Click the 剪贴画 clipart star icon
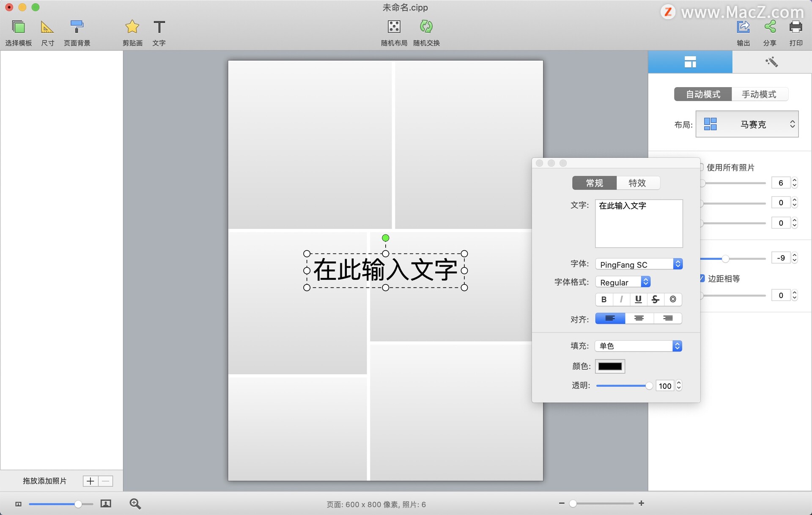The height and width of the screenshot is (515, 812). pyautogui.click(x=132, y=32)
